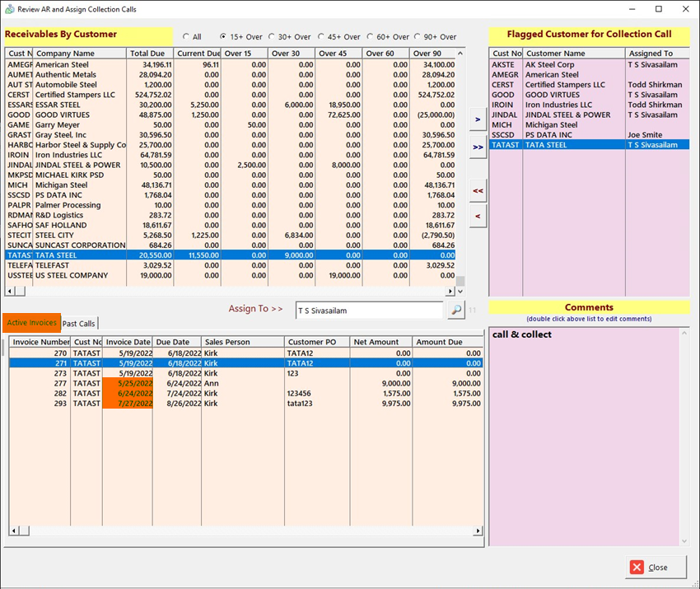Click the Assign To text field
The width and height of the screenshot is (700, 589).
tap(369, 310)
